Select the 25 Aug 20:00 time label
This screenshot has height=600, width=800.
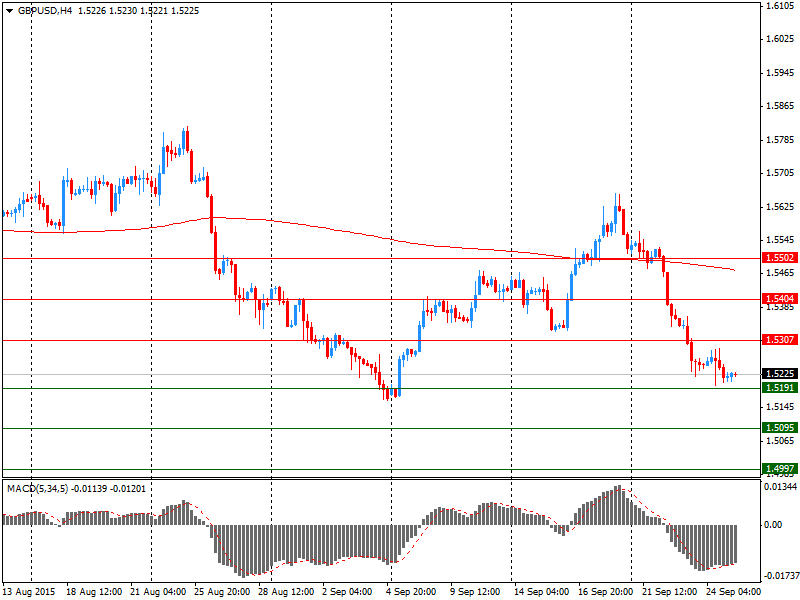(222, 592)
